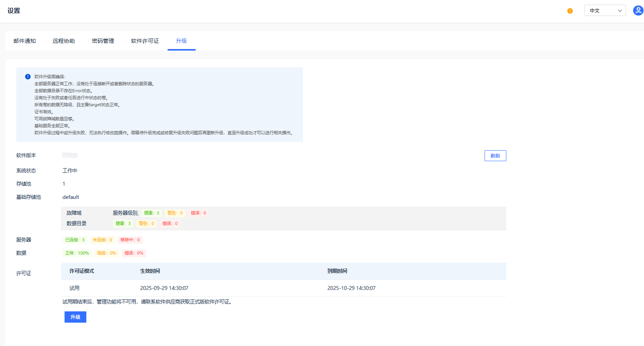Select the 软件许可证 tab
The image size is (644, 346).
(x=145, y=41)
